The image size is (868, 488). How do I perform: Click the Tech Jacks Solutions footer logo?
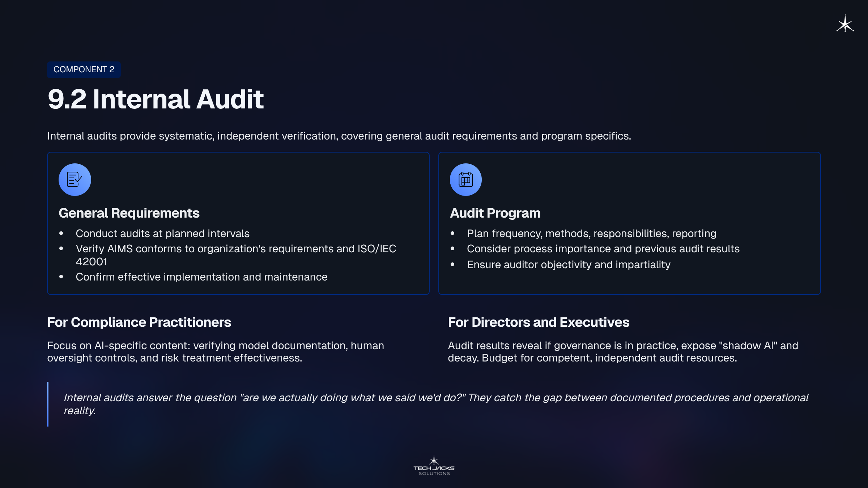click(434, 466)
